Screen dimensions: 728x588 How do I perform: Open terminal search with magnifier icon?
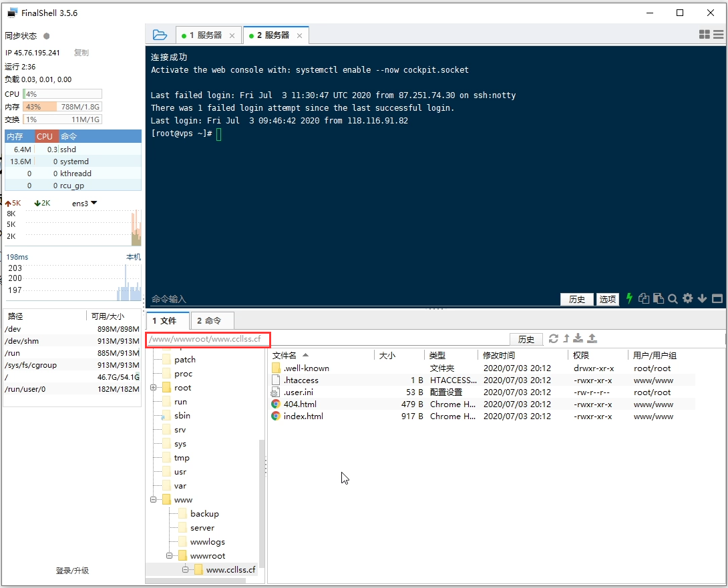point(673,299)
